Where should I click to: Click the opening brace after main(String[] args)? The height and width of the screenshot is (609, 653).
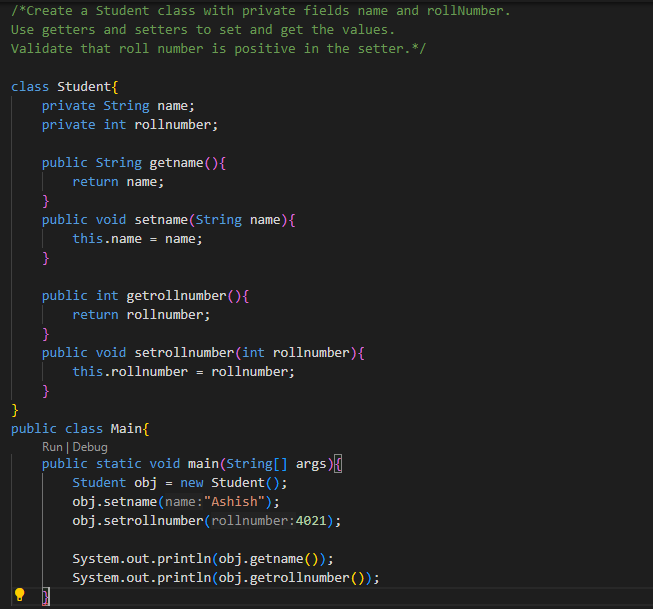(338, 464)
